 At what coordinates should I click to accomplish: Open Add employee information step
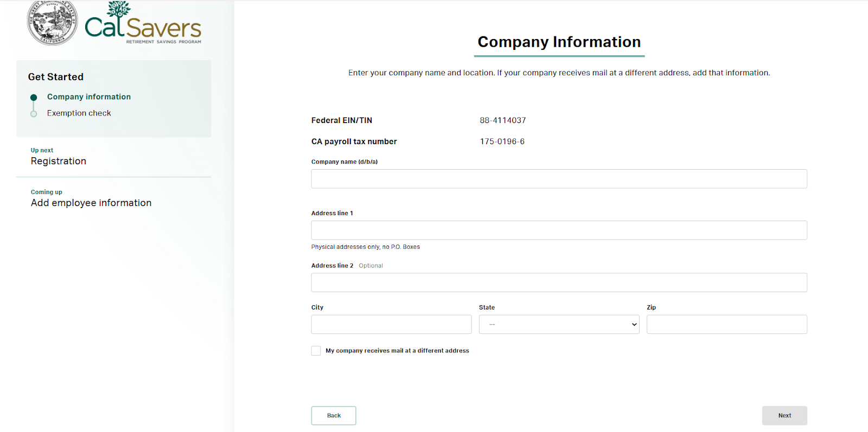[91, 203]
